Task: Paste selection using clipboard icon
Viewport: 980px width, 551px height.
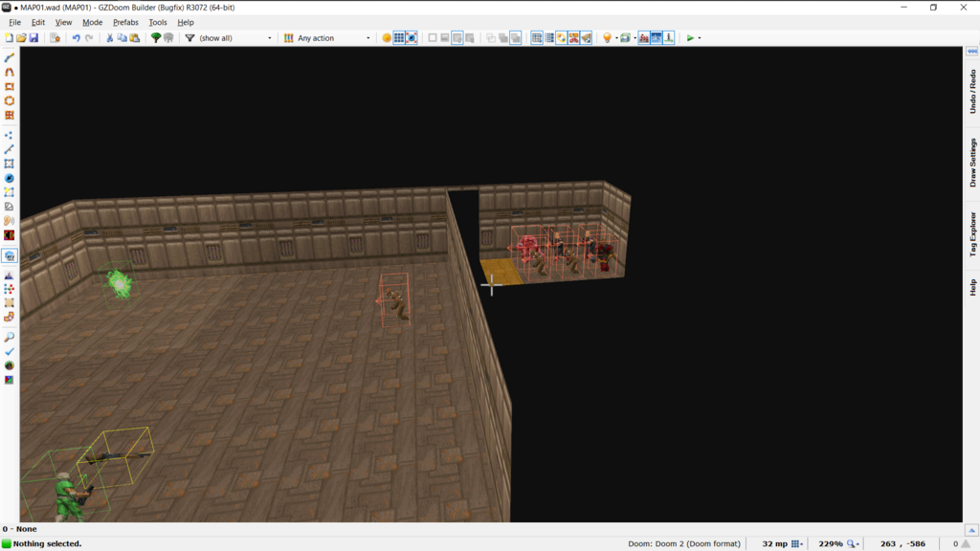Action: coord(134,38)
